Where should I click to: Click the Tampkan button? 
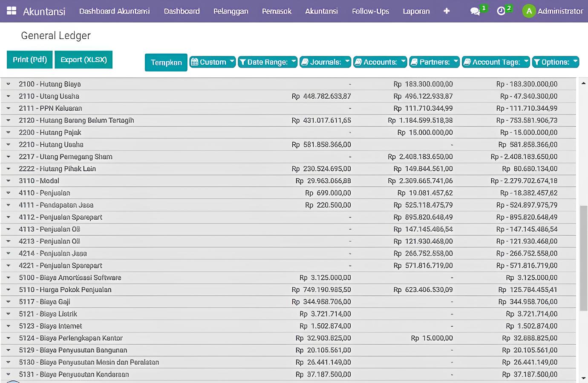[166, 63]
